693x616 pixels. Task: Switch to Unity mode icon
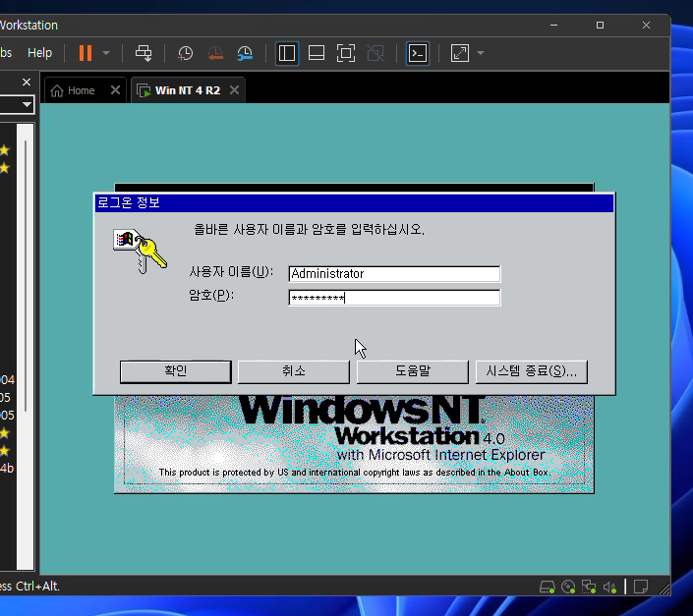point(375,53)
